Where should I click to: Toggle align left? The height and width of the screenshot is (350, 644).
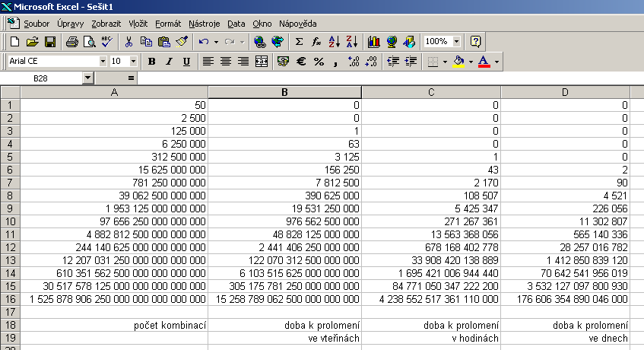(208, 62)
